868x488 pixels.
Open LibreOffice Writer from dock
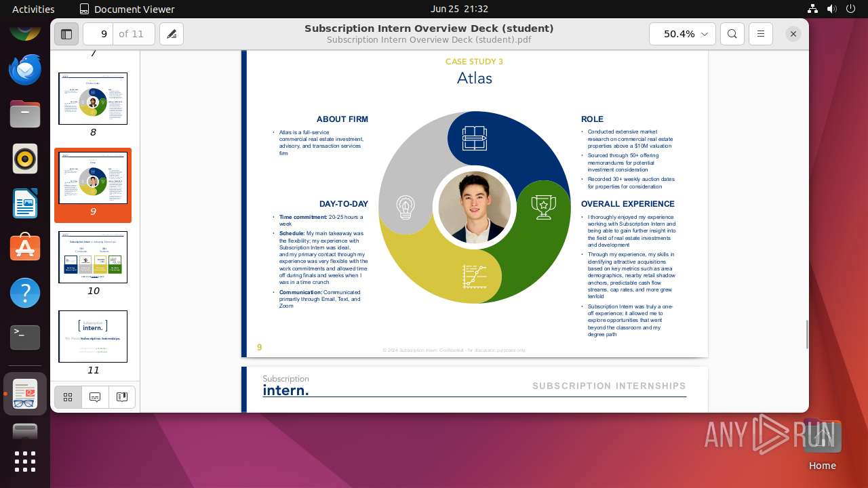(25, 203)
